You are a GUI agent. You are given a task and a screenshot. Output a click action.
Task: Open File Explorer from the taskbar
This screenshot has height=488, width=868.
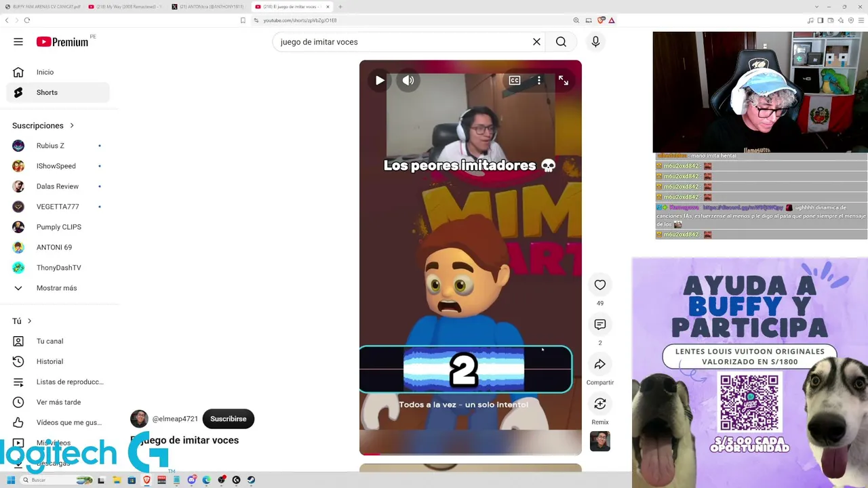(117, 480)
